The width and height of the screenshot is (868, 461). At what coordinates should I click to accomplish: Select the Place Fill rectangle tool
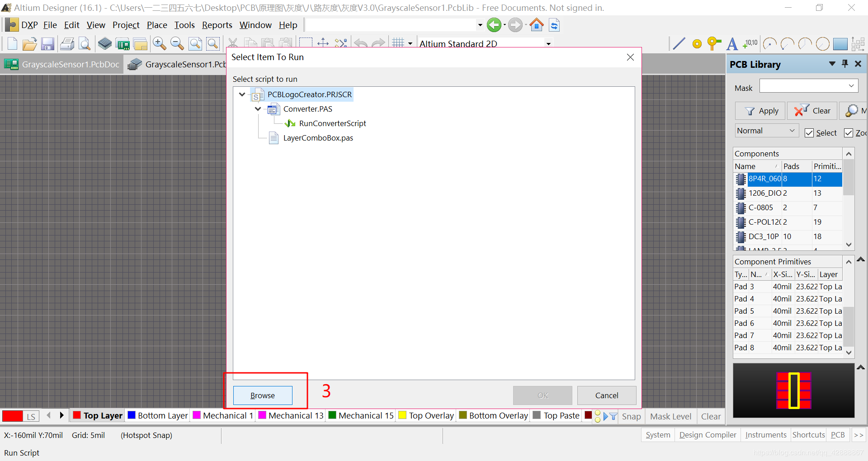pos(840,44)
